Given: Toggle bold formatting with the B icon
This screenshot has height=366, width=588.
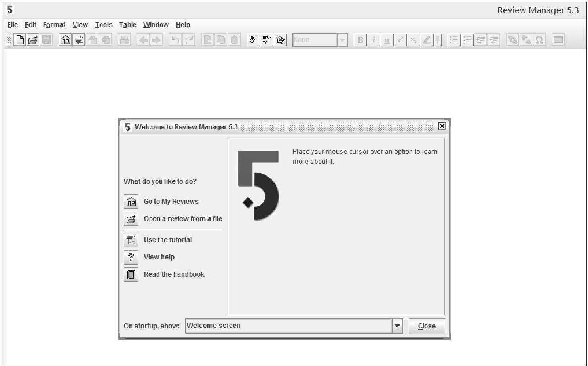Looking at the screenshot, I should point(360,40).
